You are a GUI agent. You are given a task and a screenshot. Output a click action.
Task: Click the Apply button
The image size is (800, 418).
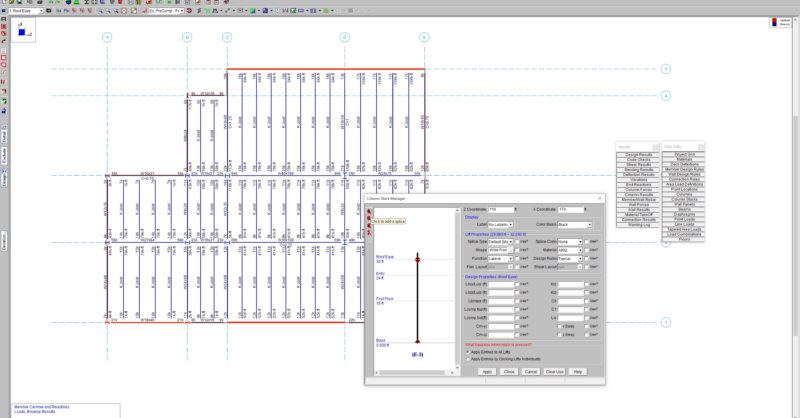[x=486, y=371]
